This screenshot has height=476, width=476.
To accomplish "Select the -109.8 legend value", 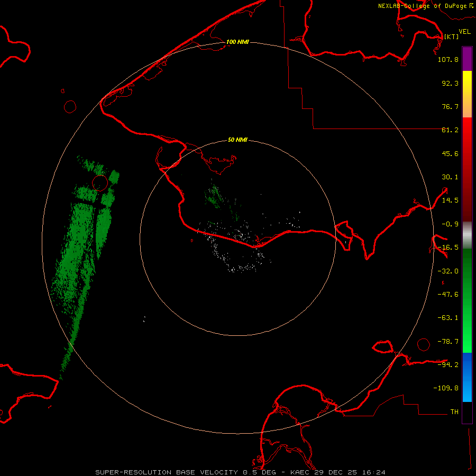I will (446, 388).
